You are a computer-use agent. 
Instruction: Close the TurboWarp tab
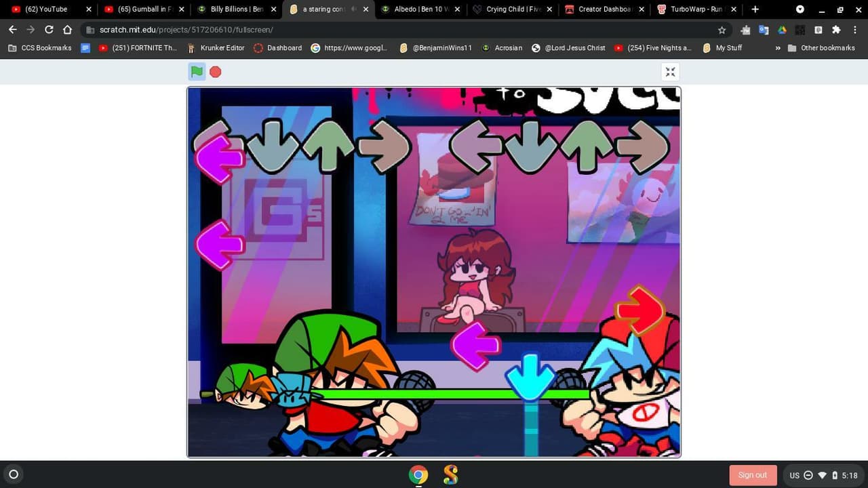pos(734,9)
